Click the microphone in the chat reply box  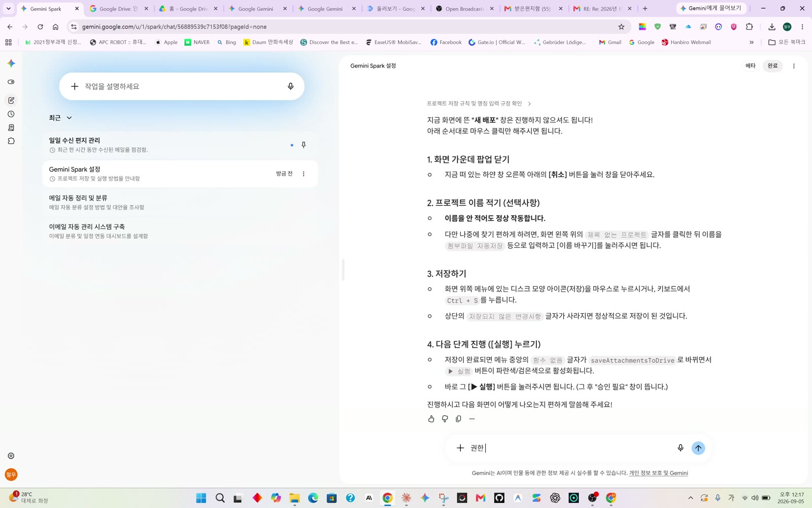coord(681,448)
